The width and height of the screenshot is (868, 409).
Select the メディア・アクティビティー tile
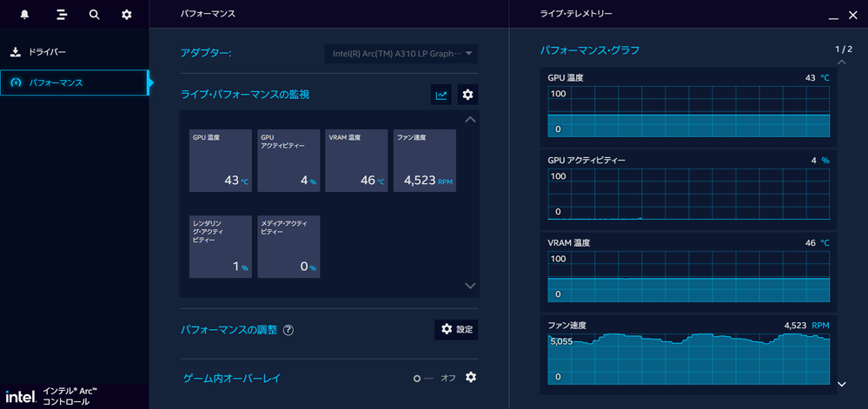[x=288, y=247]
